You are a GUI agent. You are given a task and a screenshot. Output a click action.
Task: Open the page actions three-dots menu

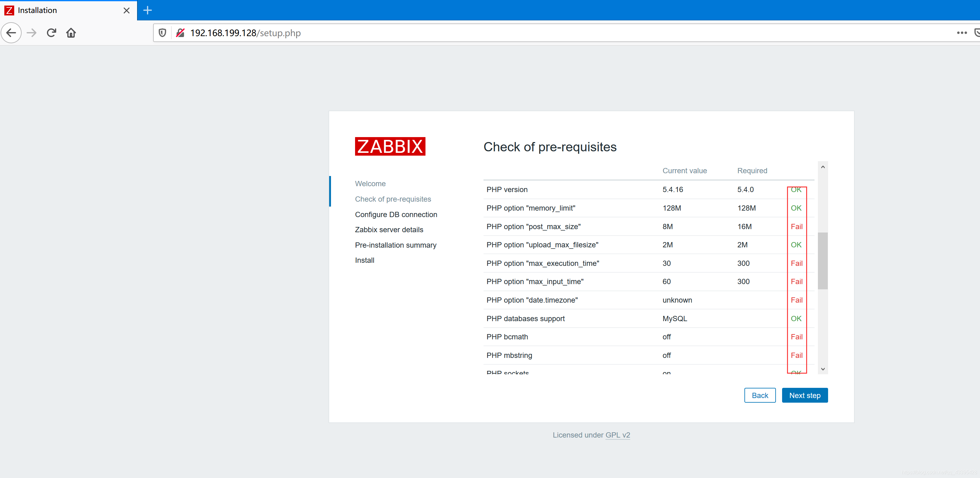coord(962,33)
